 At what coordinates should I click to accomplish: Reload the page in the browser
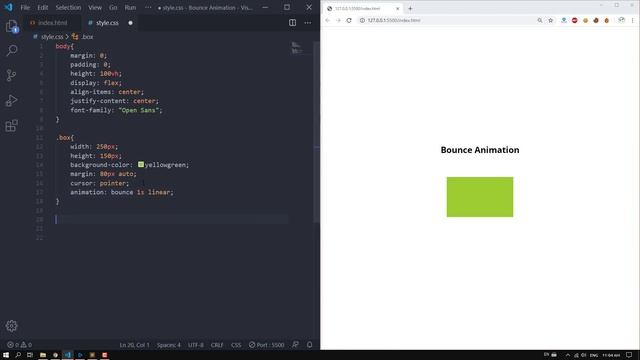tap(349, 20)
